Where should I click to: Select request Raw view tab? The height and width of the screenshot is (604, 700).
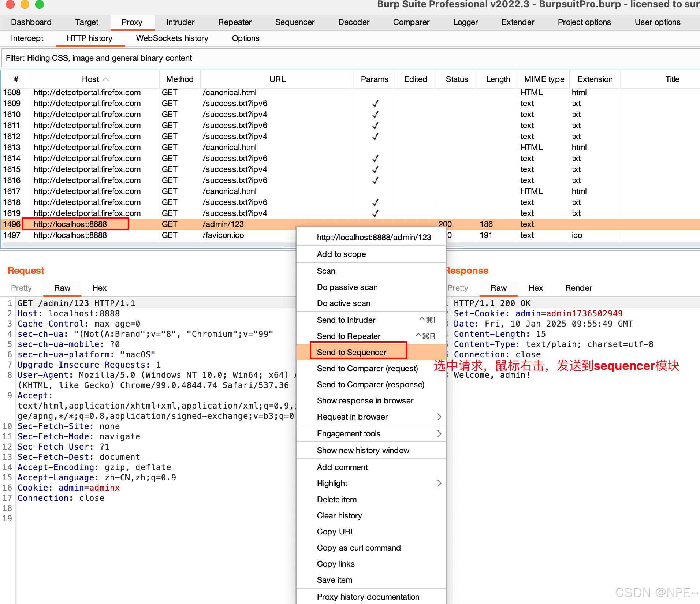coord(62,288)
